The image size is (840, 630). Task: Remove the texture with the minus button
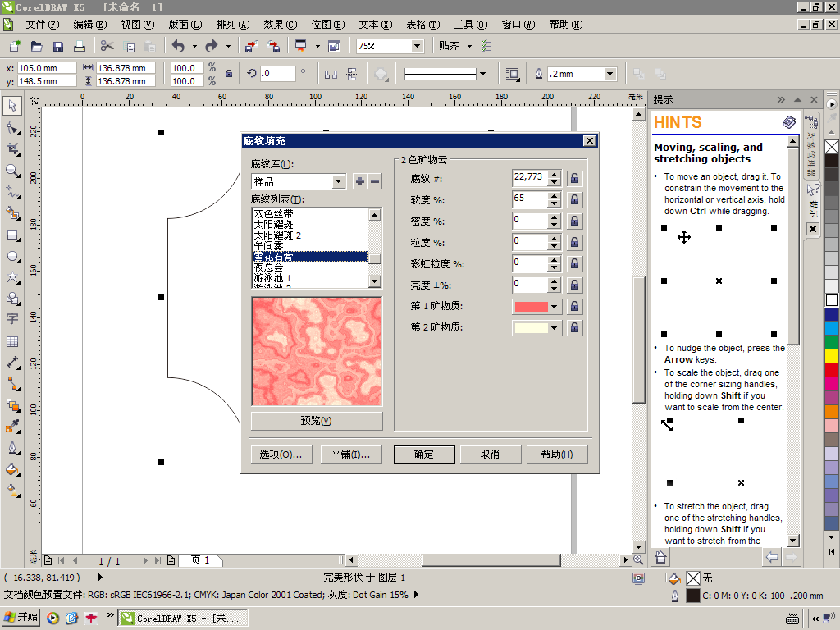coord(375,181)
